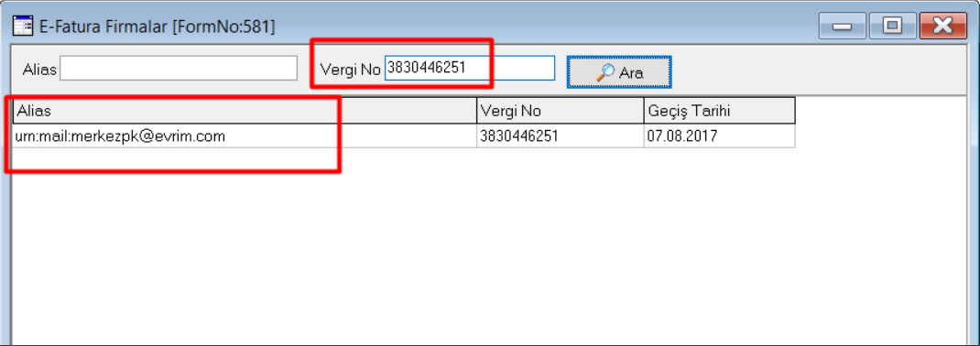This screenshot has height=346, width=980.
Task: Open the form icon in title bar
Action: [x=23, y=27]
